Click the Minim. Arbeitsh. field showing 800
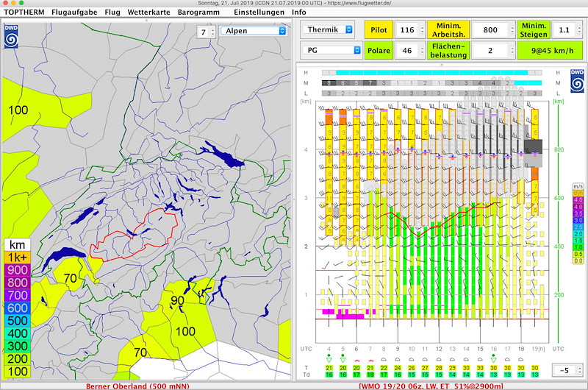 point(490,29)
